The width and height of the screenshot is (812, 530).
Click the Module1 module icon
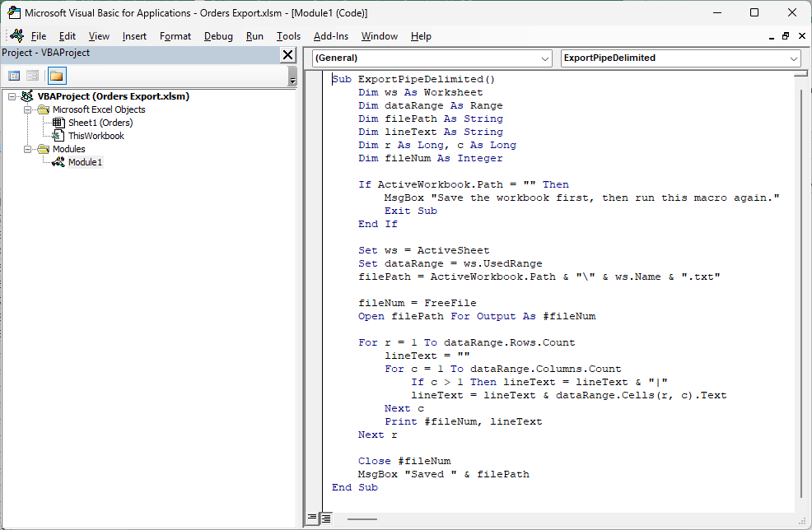click(58, 162)
